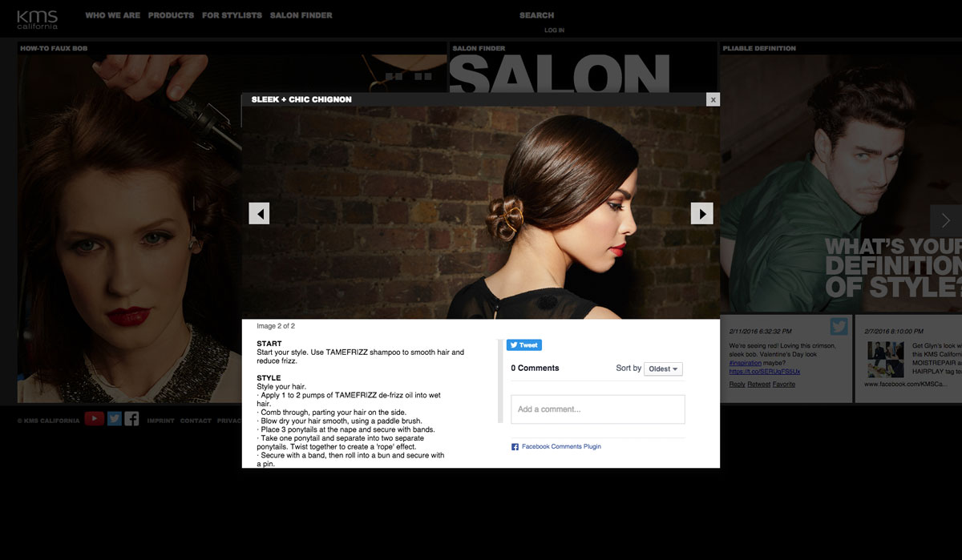The image size is (962, 560).
Task: Click the right carousel chevron arrow
Action: pos(946,220)
